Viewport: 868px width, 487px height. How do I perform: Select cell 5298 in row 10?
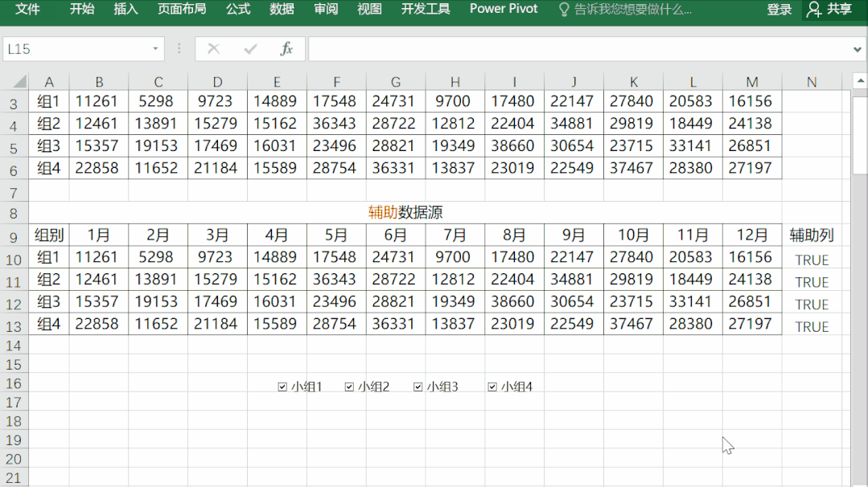coord(158,257)
